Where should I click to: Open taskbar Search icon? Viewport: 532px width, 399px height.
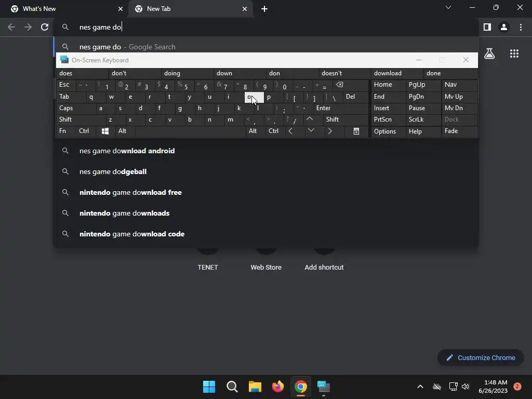[x=232, y=387]
